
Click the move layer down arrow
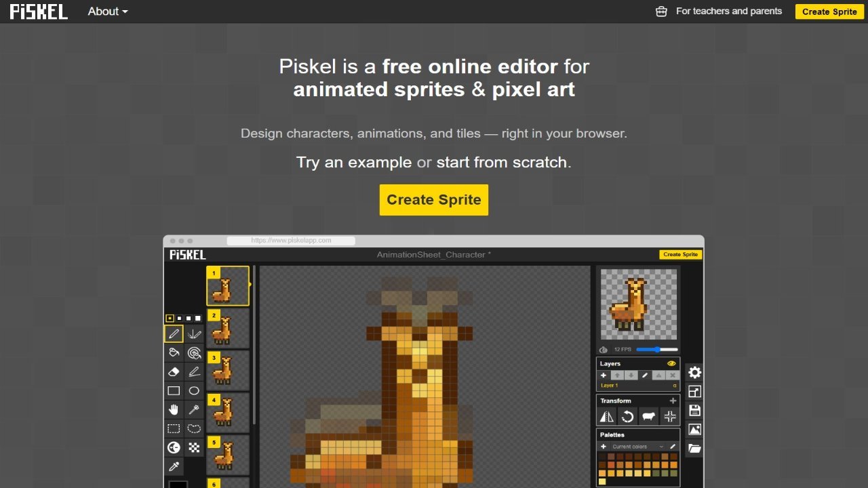point(631,375)
